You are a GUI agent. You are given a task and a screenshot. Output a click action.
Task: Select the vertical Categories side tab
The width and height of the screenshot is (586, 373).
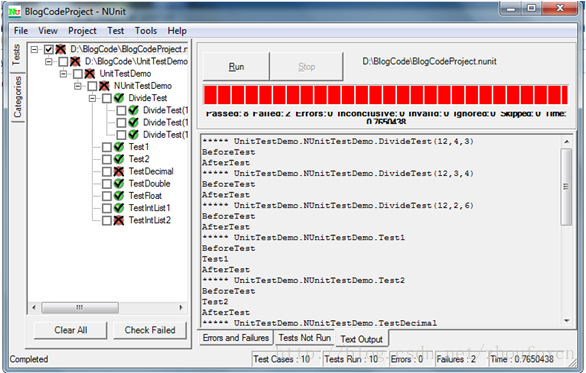pyautogui.click(x=18, y=97)
